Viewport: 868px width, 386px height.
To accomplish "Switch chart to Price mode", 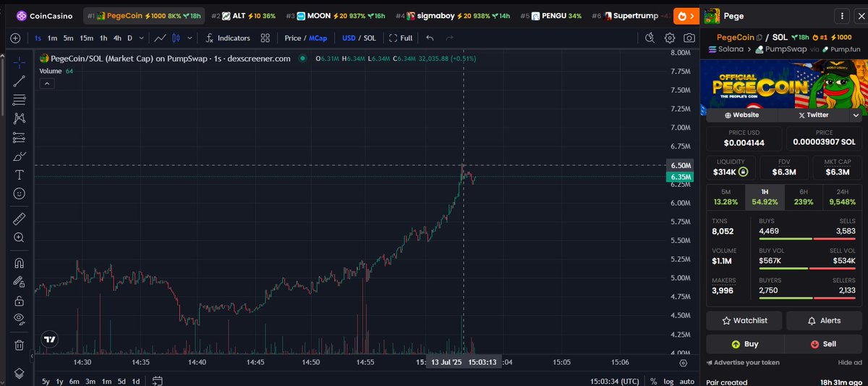I will [293, 38].
